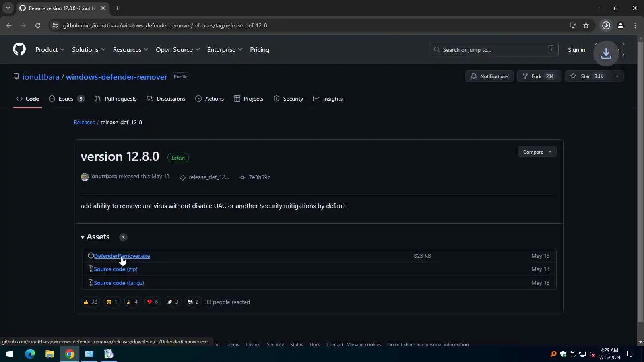Open File Explorer from taskbar
Viewport: 644px width, 362px height.
[x=50, y=354]
